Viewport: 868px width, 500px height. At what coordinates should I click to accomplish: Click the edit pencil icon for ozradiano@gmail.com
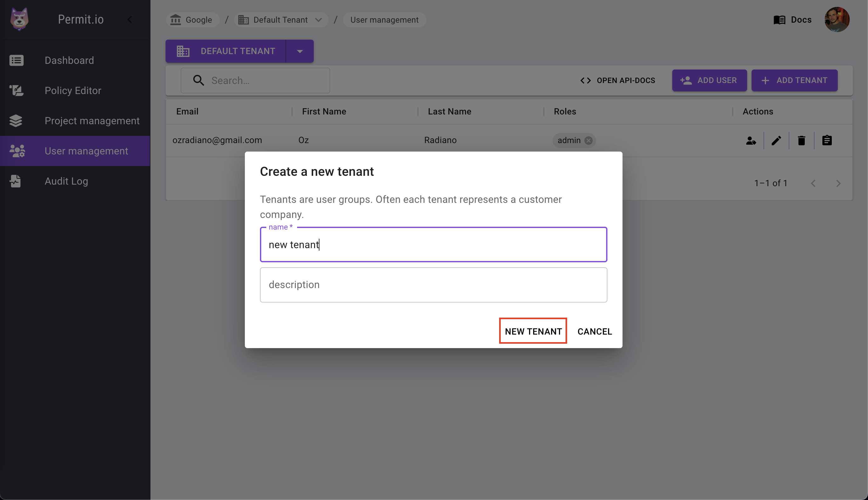pyautogui.click(x=776, y=140)
